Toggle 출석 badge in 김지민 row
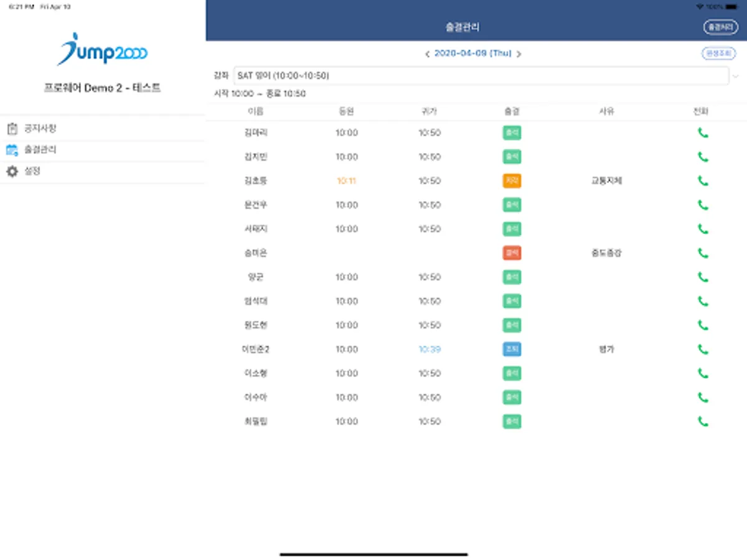 [512, 157]
